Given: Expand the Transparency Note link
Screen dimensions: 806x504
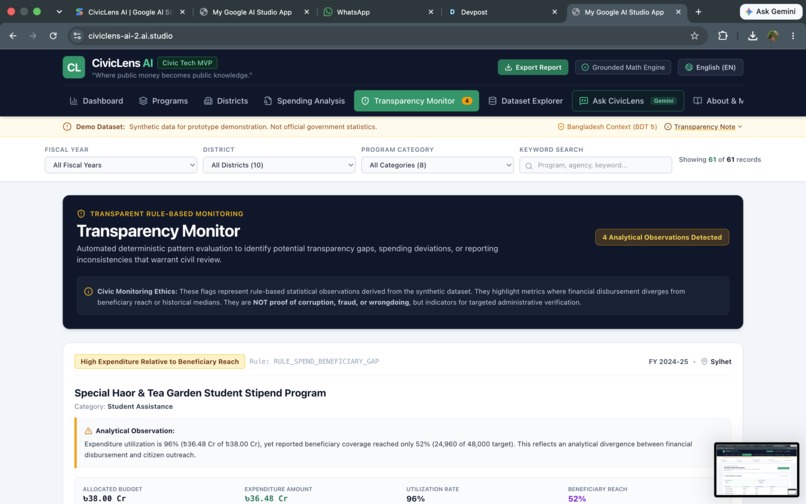Looking at the screenshot, I should pos(704,127).
